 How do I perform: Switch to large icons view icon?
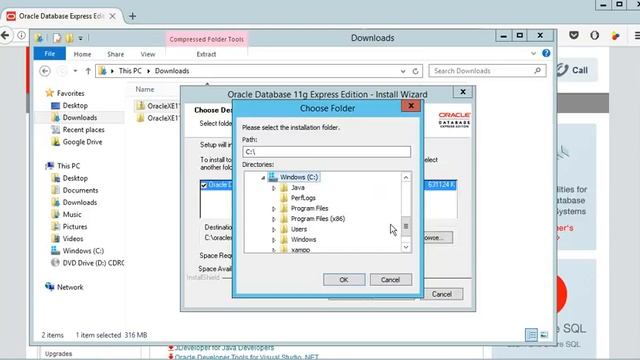tap(544, 335)
